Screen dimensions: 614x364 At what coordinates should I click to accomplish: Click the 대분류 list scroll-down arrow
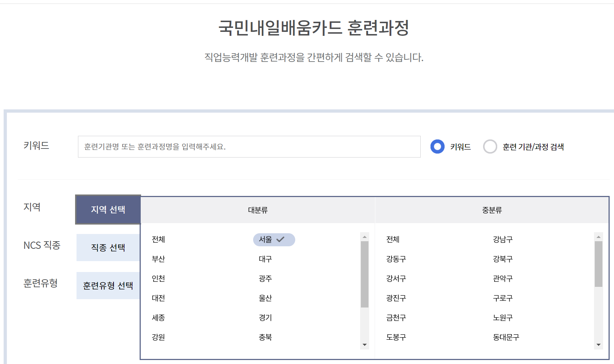(x=365, y=345)
